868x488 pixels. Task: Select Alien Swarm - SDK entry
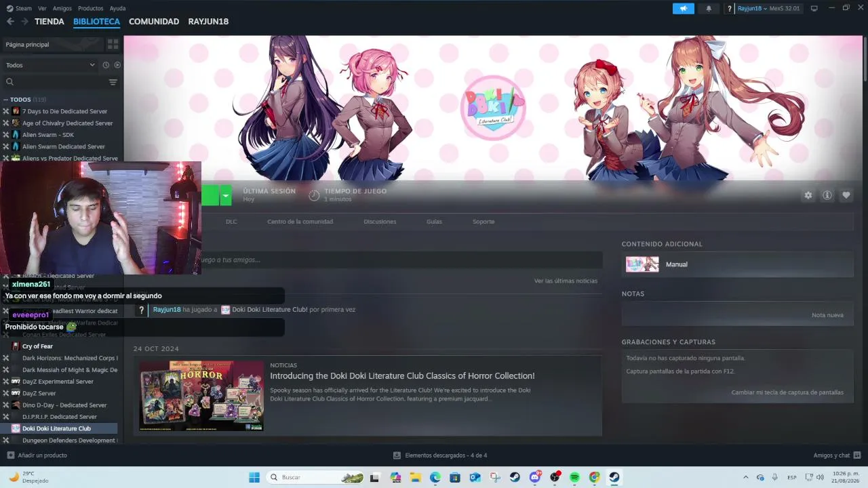pyautogui.click(x=59, y=135)
